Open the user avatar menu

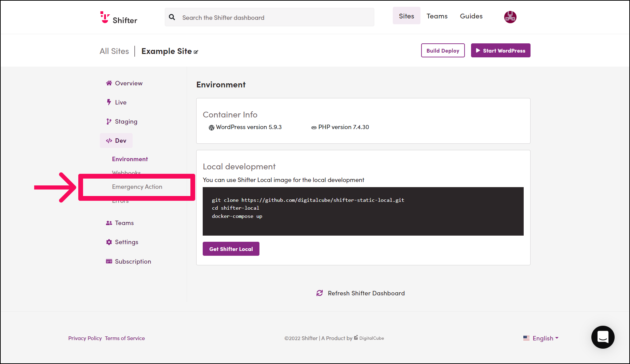point(510,17)
